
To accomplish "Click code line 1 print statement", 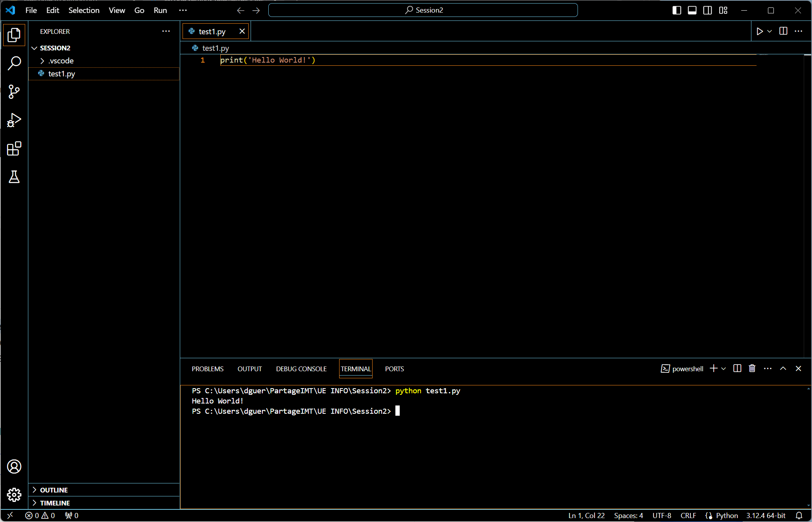I will (x=268, y=60).
